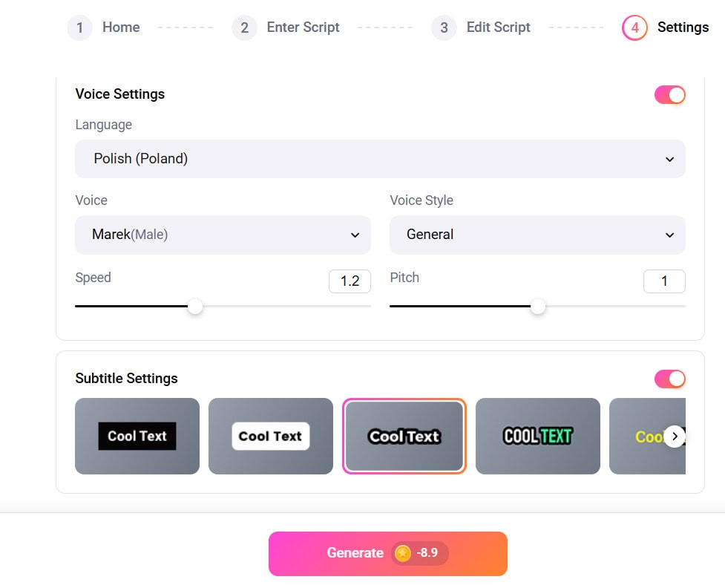Click the Pitch value input field
725x588 pixels.
(x=664, y=281)
